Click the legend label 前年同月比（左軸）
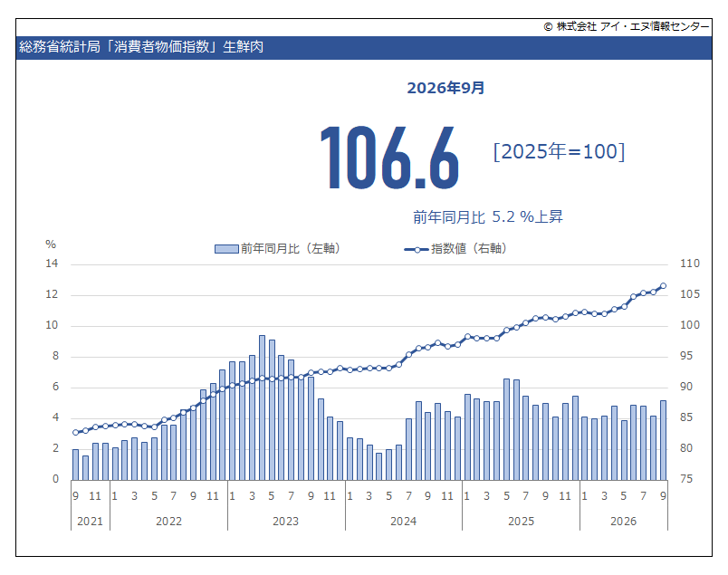 coord(291,249)
